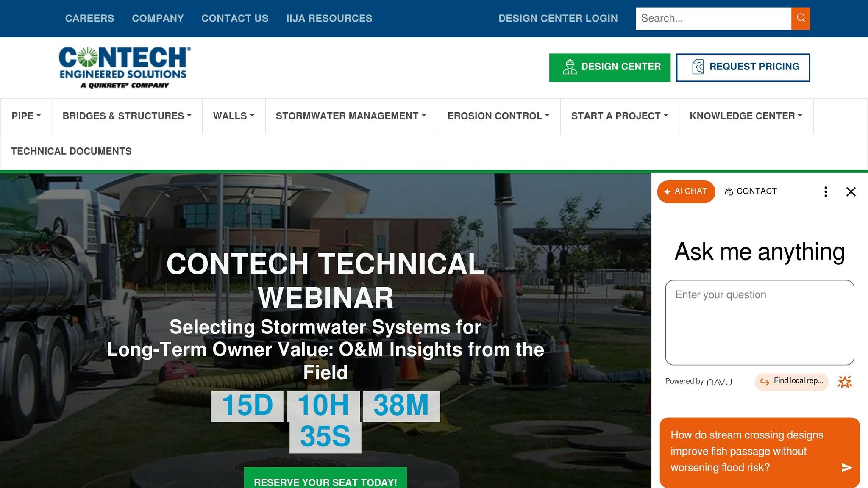Click the Find local rep suggestion chip
This screenshot has height=488, width=868.
coord(791,382)
